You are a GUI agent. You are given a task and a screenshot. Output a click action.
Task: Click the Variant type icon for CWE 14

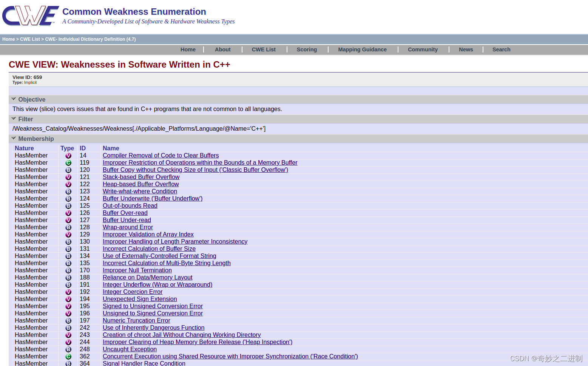point(68,156)
